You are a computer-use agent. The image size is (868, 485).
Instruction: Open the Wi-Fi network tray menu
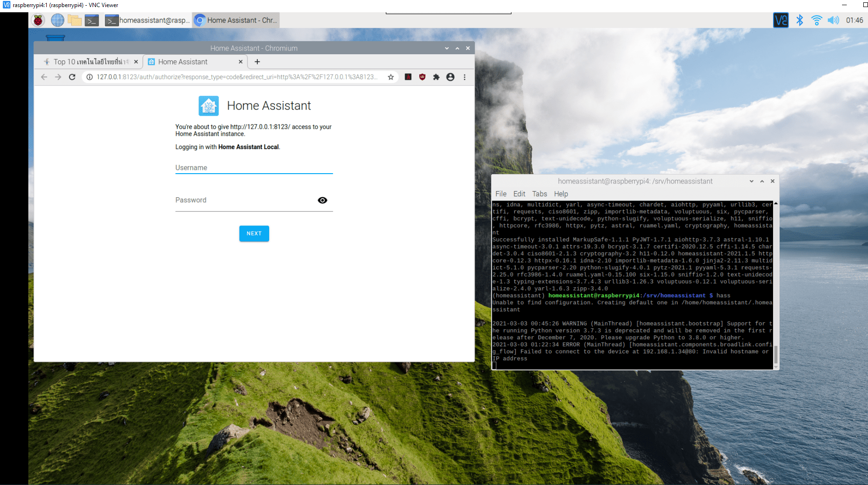[x=817, y=20]
